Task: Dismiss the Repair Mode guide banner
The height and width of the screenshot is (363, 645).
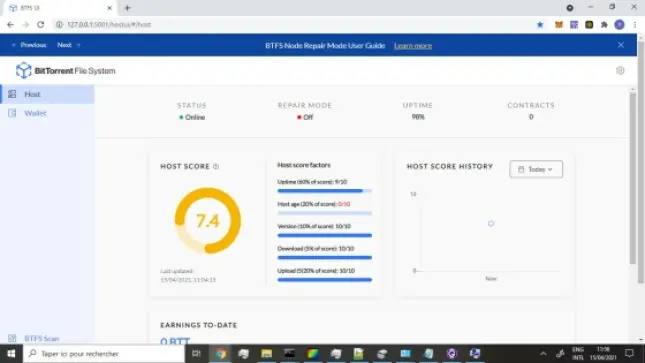Action: (x=621, y=45)
